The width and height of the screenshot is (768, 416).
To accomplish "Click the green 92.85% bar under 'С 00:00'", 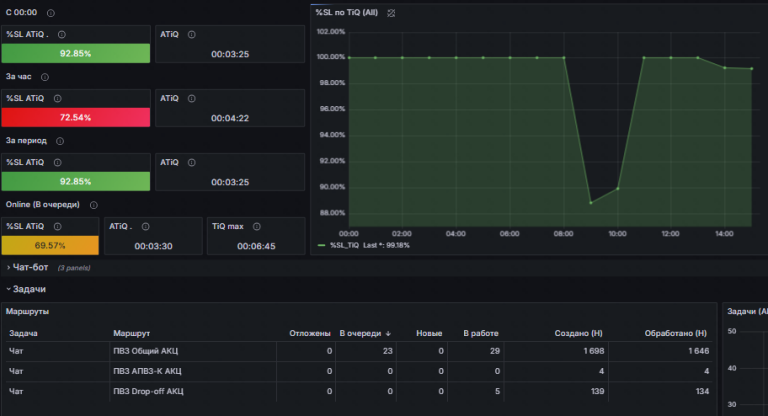I will pos(75,53).
